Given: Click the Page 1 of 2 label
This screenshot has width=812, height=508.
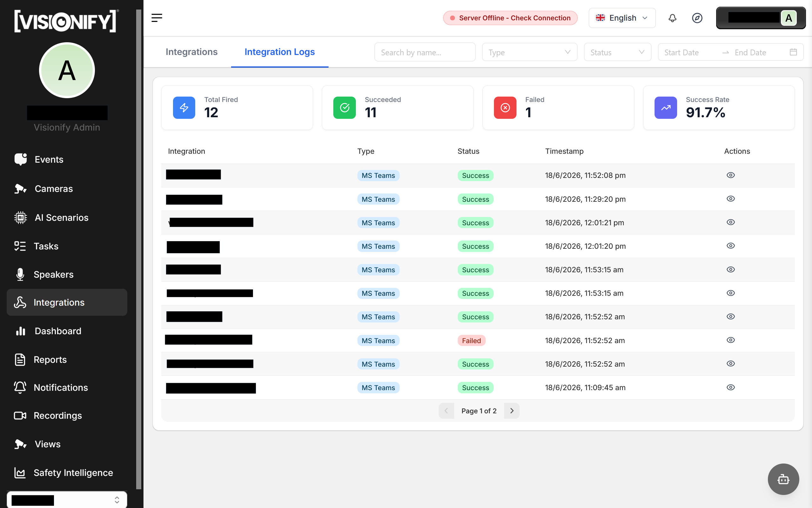Looking at the screenshot, I should pyautogui.click(x=479, y=410).
